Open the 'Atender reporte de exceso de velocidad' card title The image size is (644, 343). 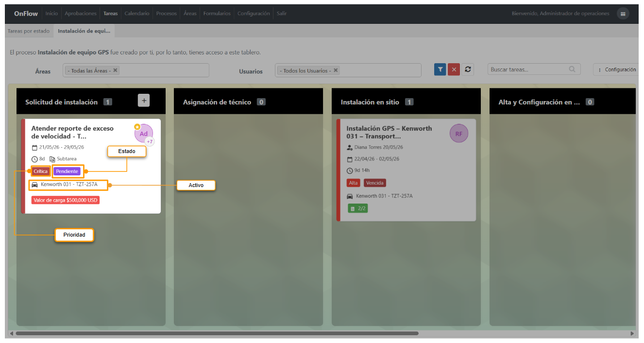[x=72, y=132]
